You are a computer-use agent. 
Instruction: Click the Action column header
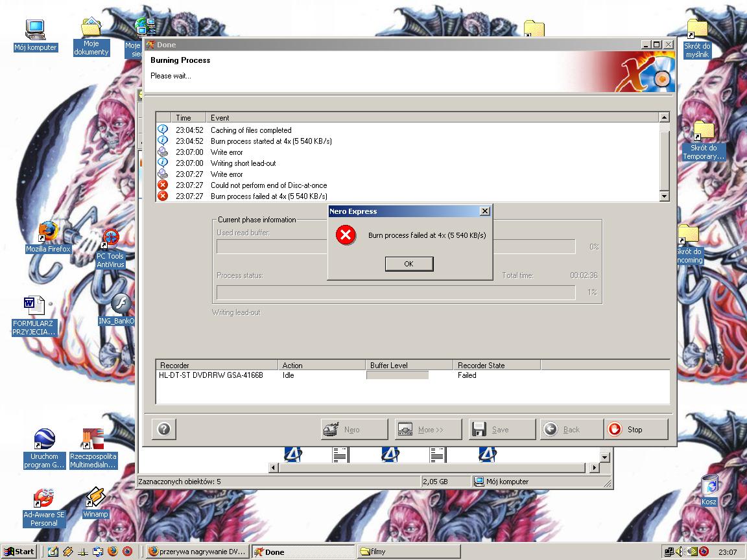pyautogui.click(x=322, y=366)
